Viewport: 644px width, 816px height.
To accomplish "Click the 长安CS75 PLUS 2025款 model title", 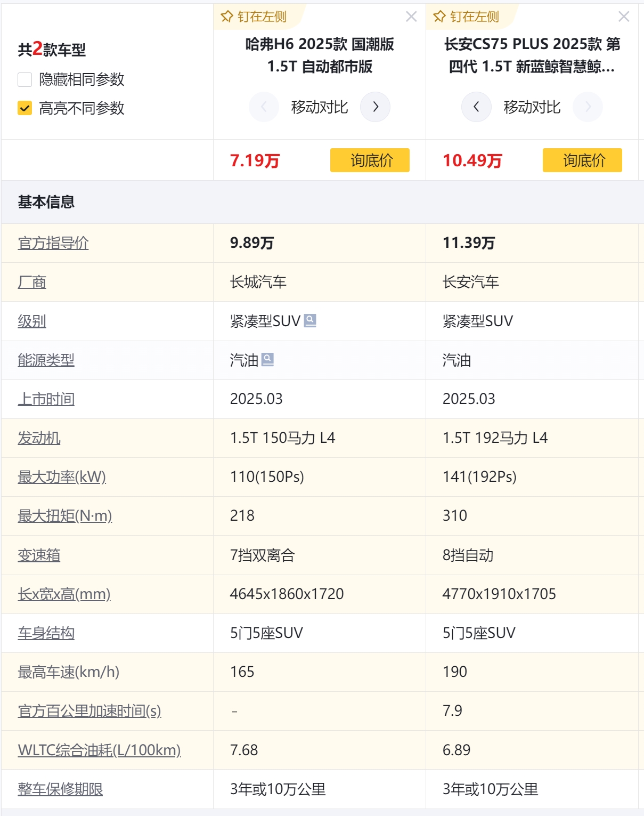I will (532, 55).
